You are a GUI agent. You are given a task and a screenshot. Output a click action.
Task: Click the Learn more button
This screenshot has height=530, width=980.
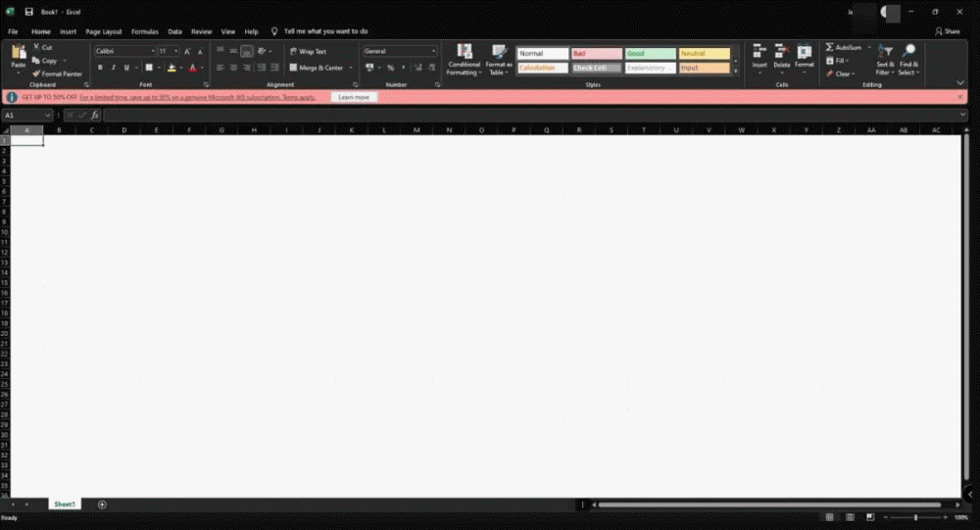point(354,97)
